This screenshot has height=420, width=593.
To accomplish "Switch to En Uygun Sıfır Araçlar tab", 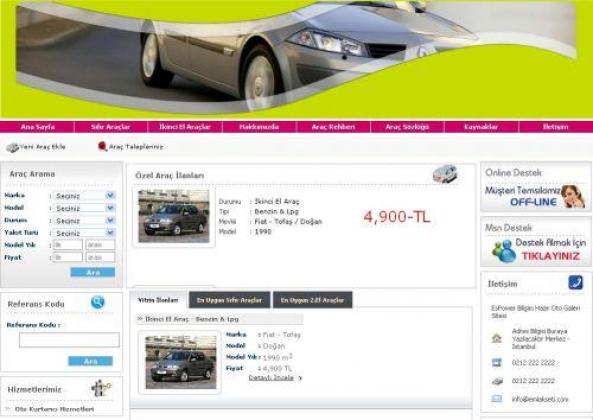I will [230, 300].
